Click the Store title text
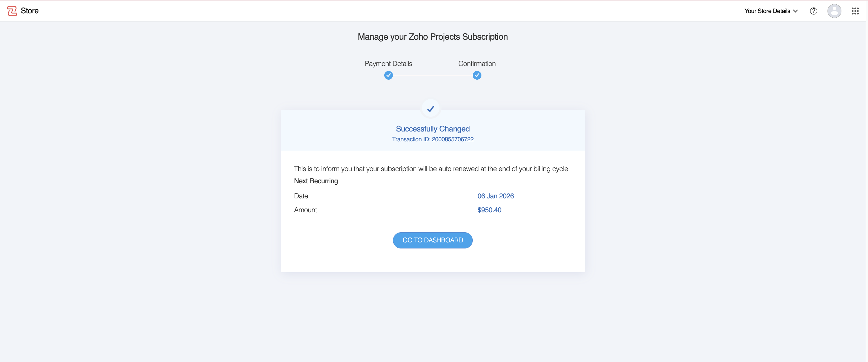868x362 pixels. pyautogui.click(x=30, y=11)
